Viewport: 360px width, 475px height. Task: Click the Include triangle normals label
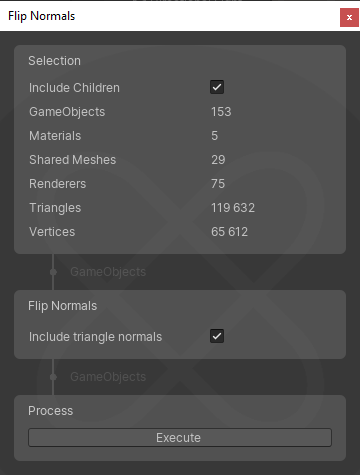click(95, 337)
